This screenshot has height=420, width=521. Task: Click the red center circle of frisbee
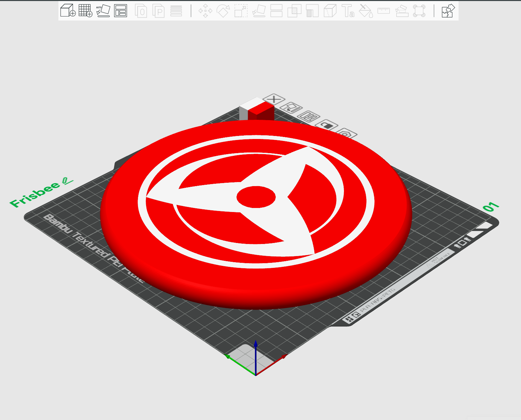256,197
